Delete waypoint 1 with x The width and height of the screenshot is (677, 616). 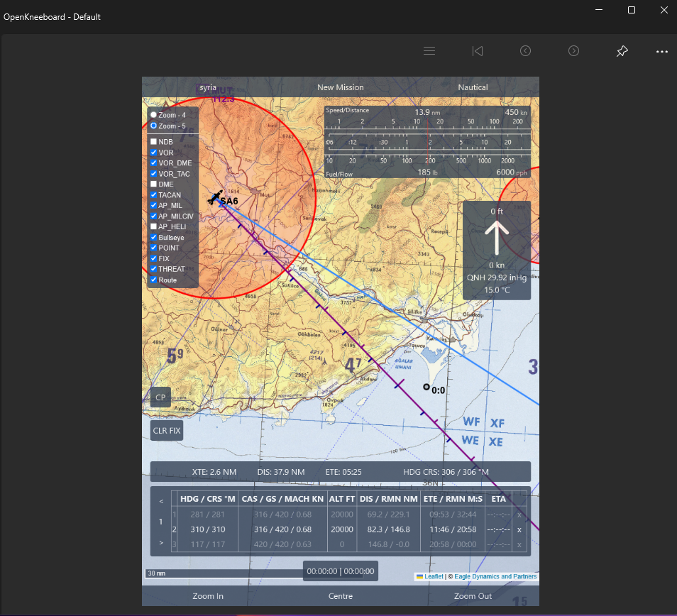click(x=519, y=515)
